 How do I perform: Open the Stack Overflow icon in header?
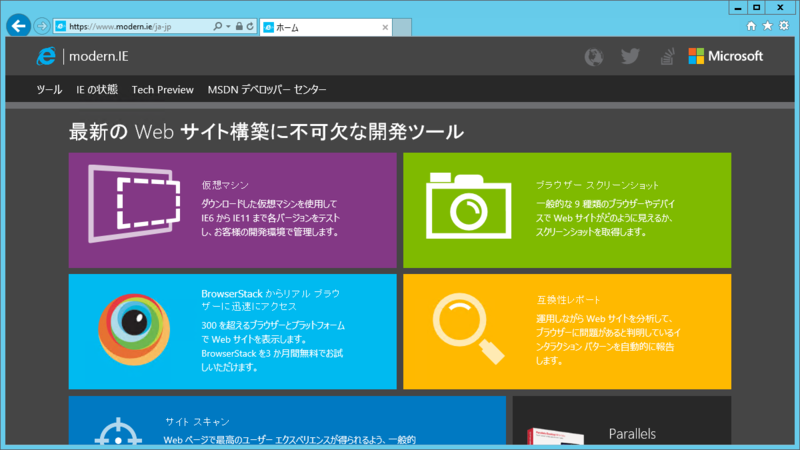pyautogui.click(x=667, y=56)
